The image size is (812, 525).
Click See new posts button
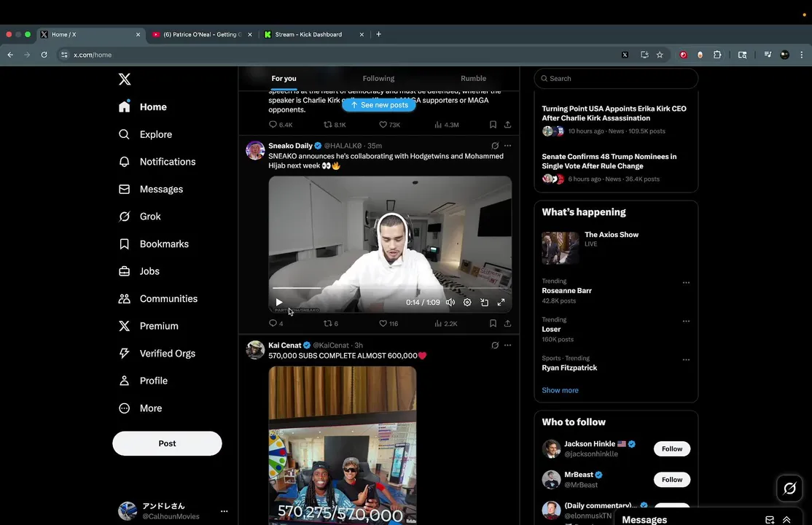coord(378,105)
